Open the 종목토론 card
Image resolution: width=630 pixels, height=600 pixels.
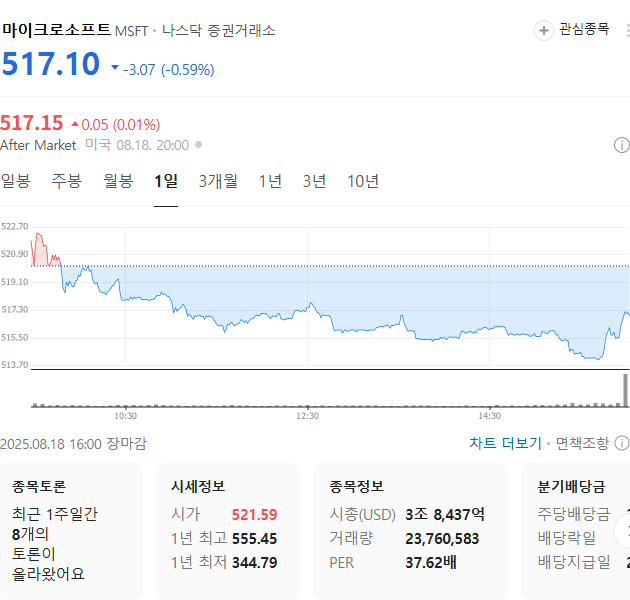(x=71, y=530)
